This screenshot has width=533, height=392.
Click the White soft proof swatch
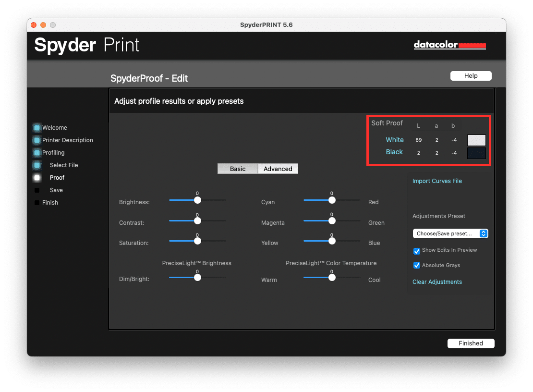tap(476, 140)
